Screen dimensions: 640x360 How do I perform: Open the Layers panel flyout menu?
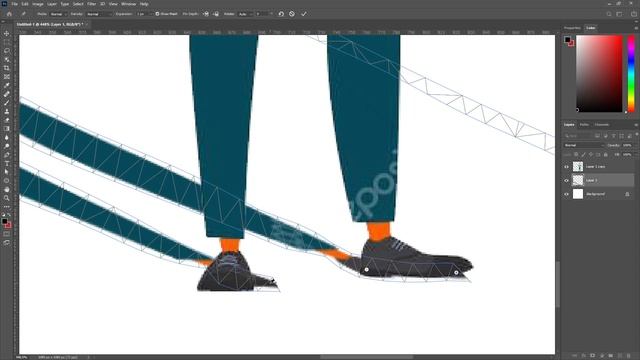(x=636, y=125)
